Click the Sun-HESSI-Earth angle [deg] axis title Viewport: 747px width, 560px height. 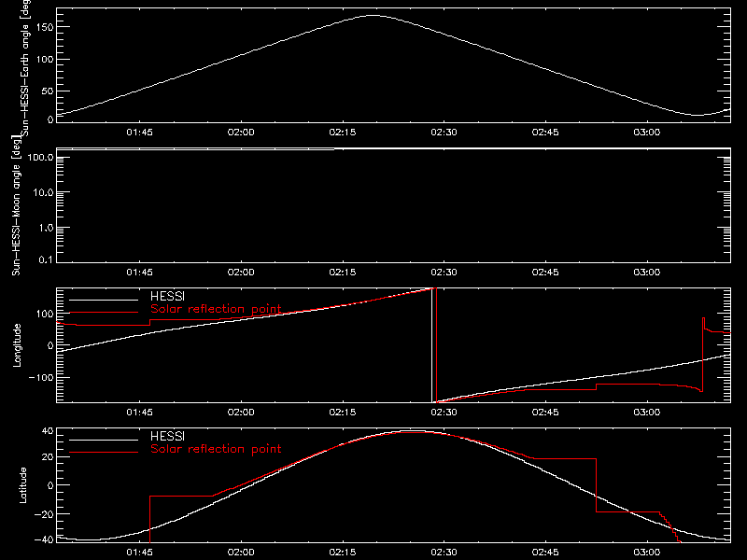click(25, 68)
